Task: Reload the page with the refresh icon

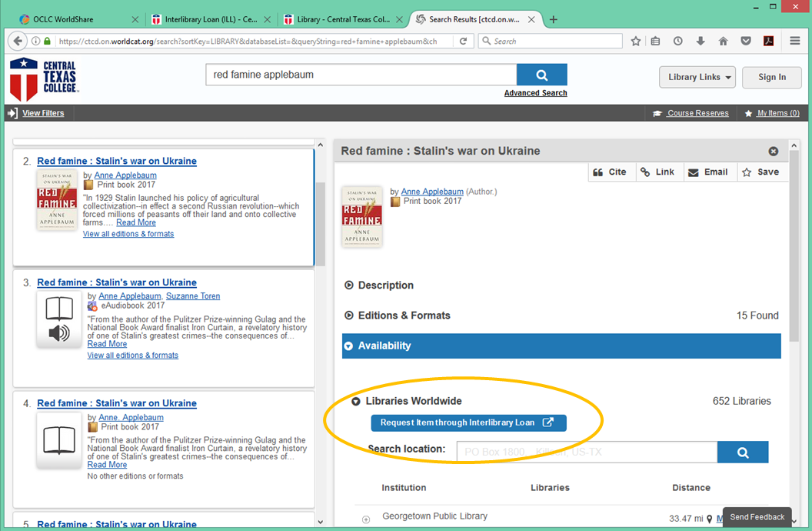Action: [464, 41]
